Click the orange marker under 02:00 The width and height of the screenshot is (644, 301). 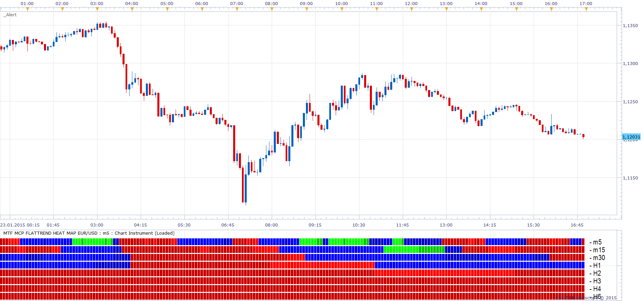[62, 9]
